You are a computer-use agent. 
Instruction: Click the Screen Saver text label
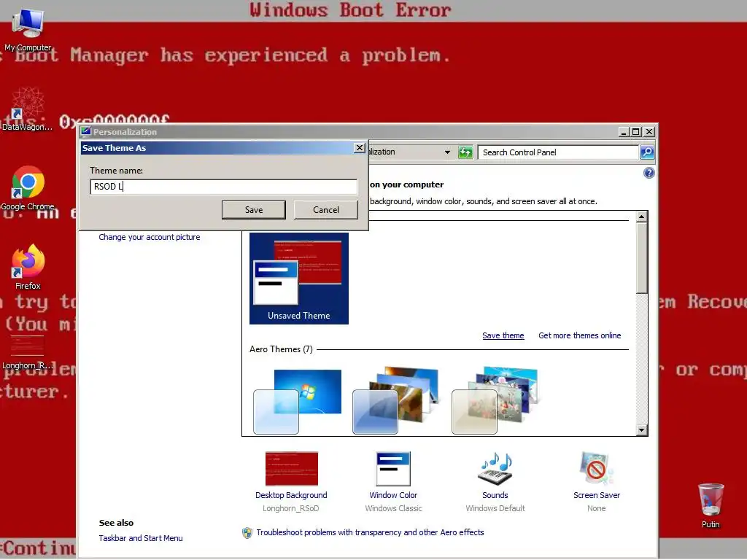tap(597, 495)
